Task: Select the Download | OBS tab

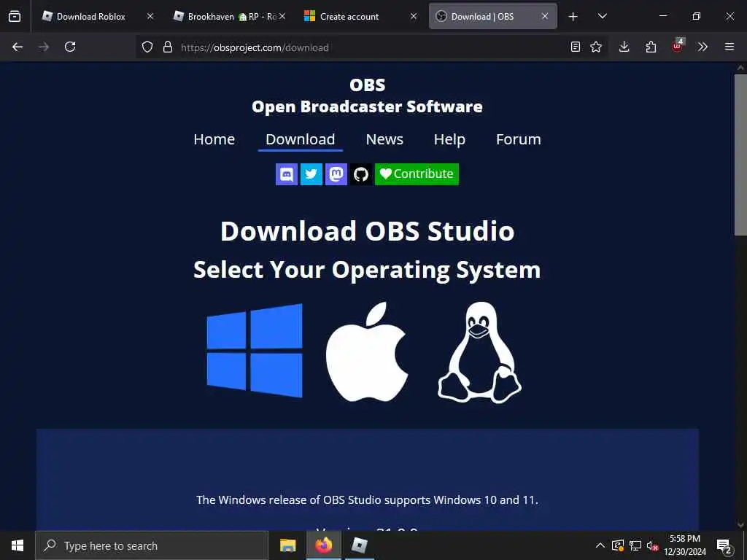Action: (x=482, y=17)
